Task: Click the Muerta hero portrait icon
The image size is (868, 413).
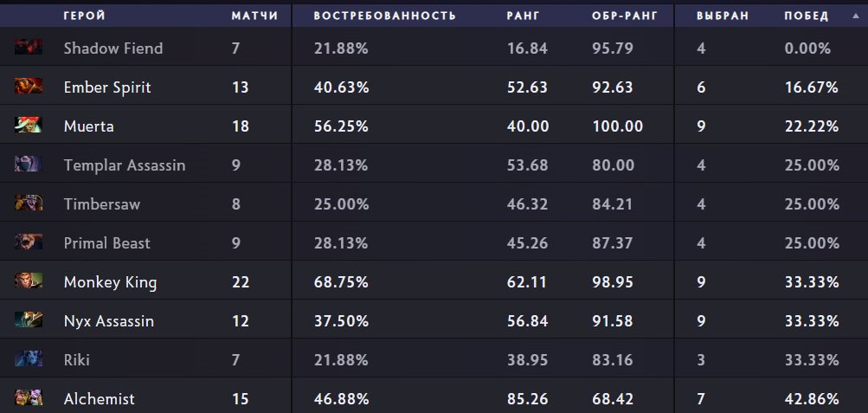Action: click(29, 126)
